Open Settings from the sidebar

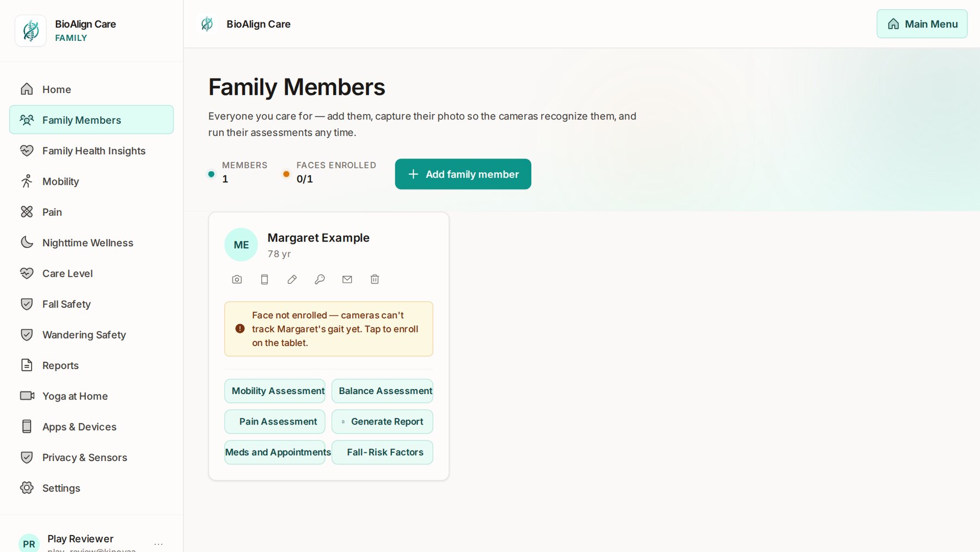pos(91,488)
